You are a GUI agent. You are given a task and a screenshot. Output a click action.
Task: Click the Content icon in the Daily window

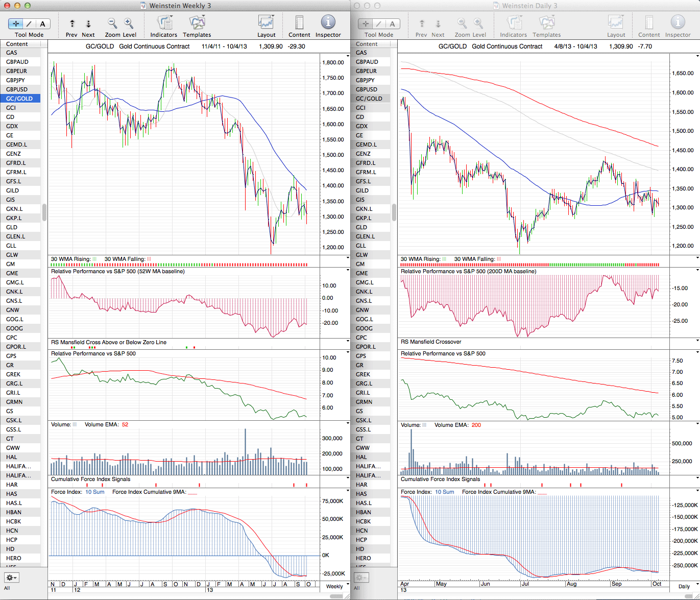[649, 23]
